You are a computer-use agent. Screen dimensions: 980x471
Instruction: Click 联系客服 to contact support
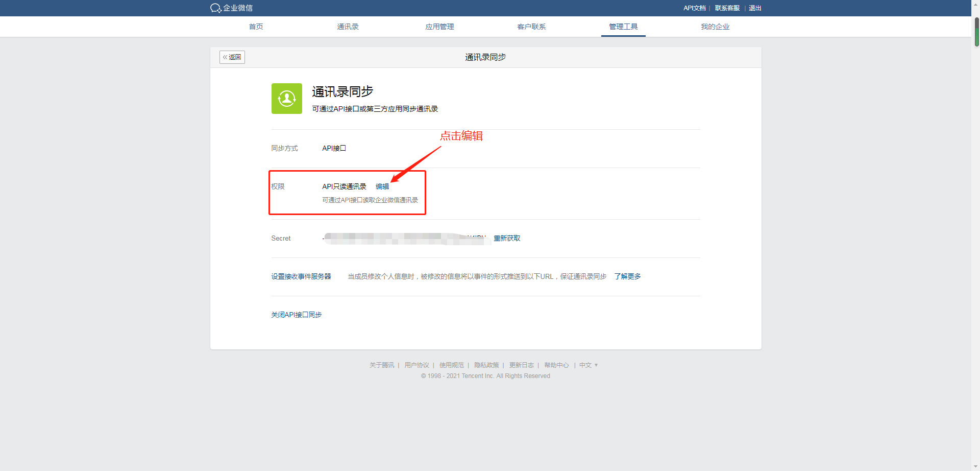point(727,8)
